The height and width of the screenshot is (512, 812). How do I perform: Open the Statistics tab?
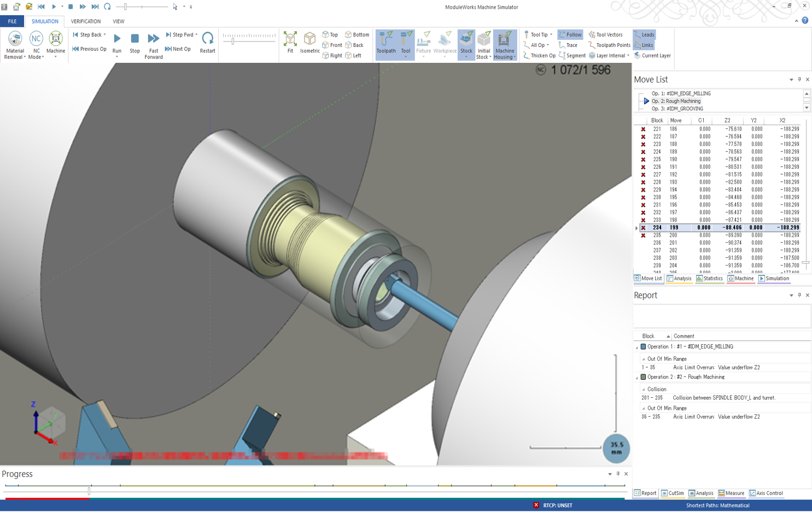click(x=709, y=279)
